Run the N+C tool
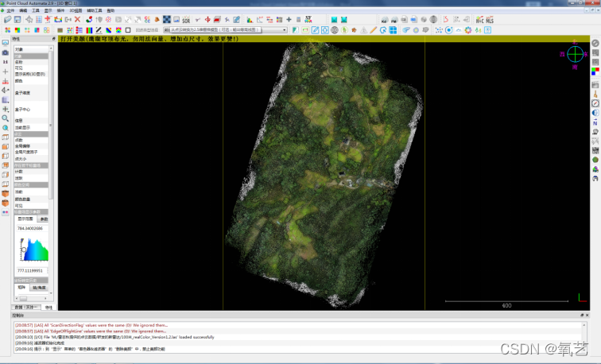The height and width of the screenshot is (364, 601). 479,20
